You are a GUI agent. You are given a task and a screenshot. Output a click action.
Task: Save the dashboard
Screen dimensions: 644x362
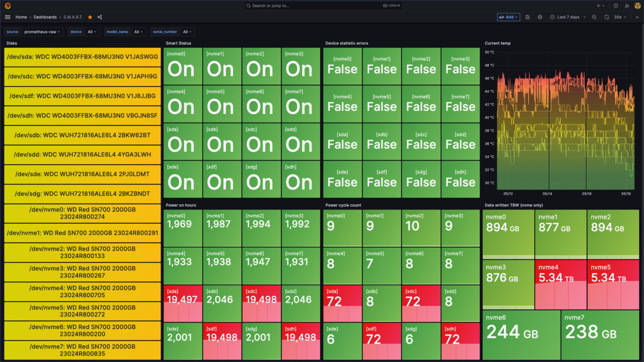tap(527, 17)
